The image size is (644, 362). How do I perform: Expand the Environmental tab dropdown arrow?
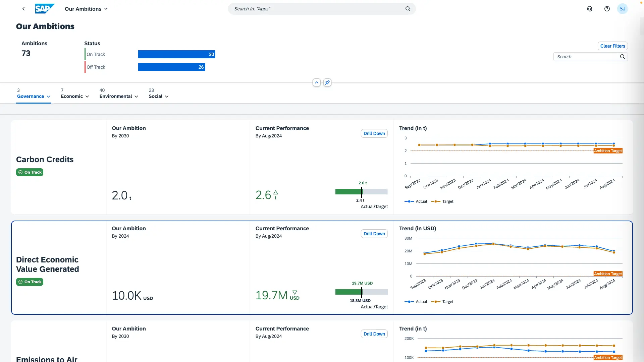137,97
